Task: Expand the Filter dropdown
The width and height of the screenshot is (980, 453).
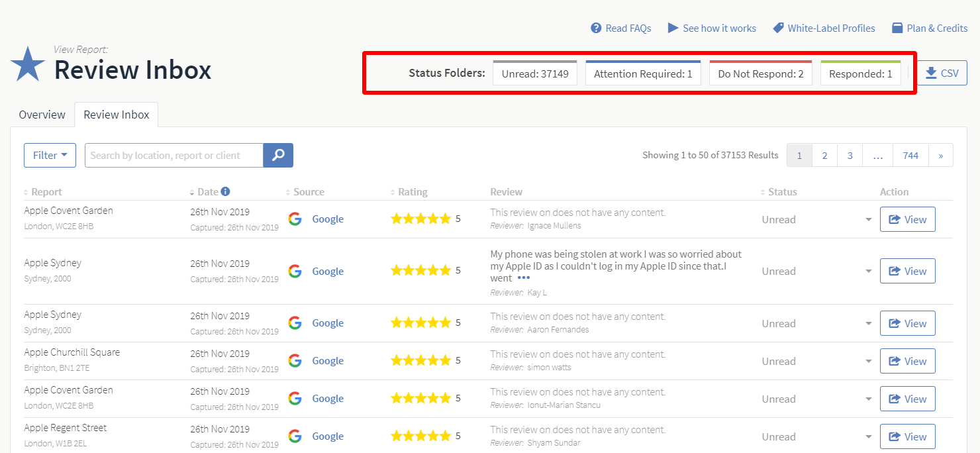Action: coord(50,155)
